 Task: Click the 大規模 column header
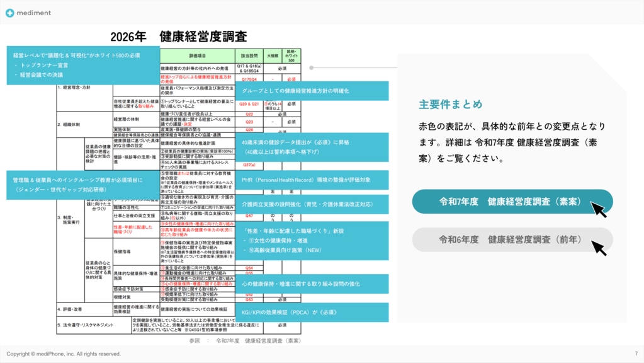[273, 56]
